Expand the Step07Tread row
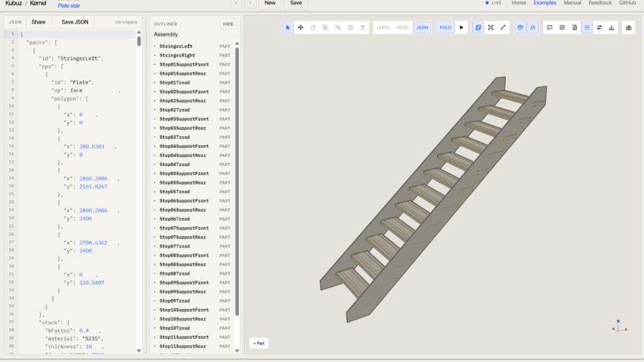 (155, 246)
